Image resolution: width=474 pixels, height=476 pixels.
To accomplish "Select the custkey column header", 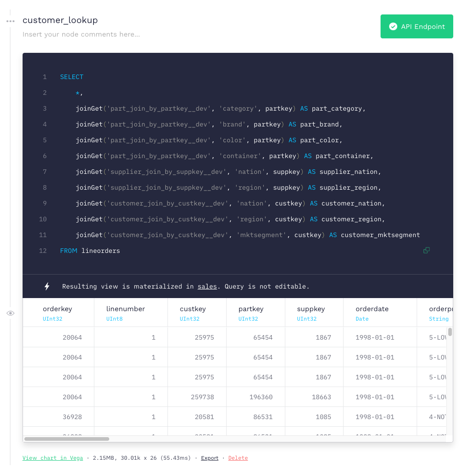I will (193, 309).
